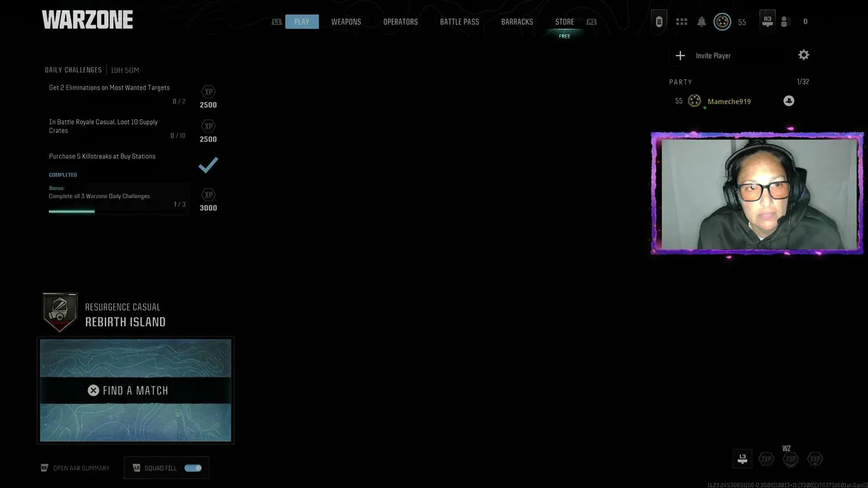Click the X button icon on Find a Match
The image size is (868, 488).
coord(94,390)
